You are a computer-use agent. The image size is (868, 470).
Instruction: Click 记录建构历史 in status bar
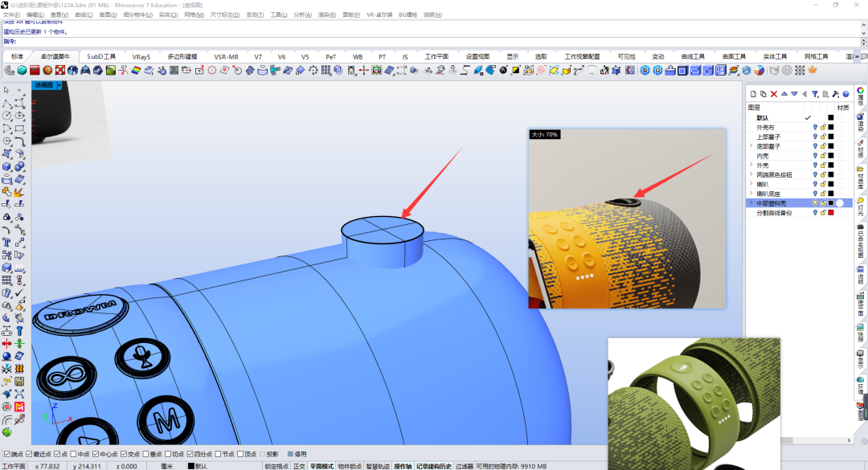tap(433, 466)
